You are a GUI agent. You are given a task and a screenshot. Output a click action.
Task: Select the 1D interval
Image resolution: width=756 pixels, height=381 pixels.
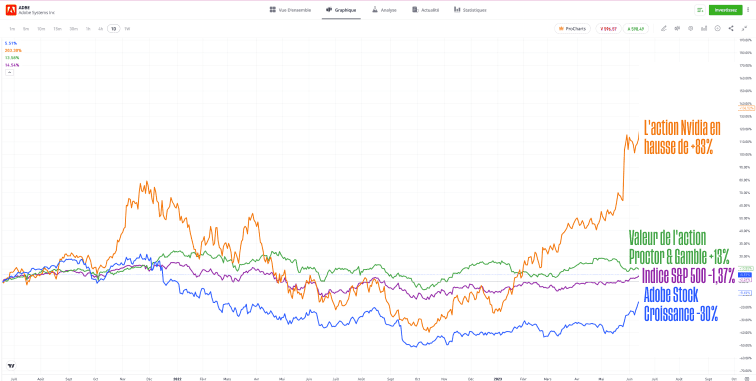pos(113,29)
